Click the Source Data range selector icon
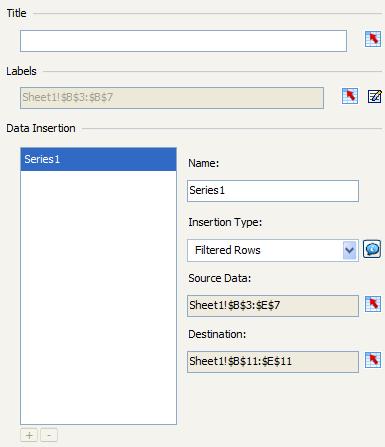This screenshot has height=447, width=385. coord(373,304)
